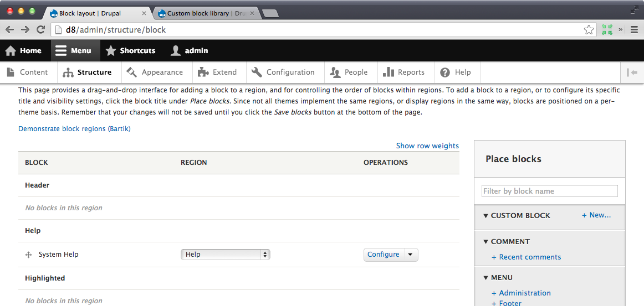Screen dimensions: 644x306
Task: Click Configure for System Help block
Action: pyautogui.click(x=383, y=255)
